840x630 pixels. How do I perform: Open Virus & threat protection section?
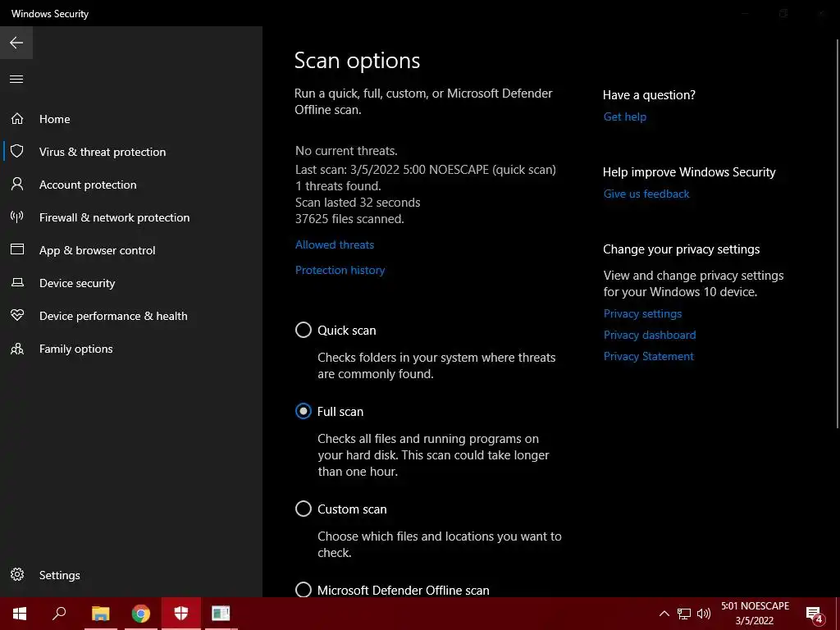103,152
